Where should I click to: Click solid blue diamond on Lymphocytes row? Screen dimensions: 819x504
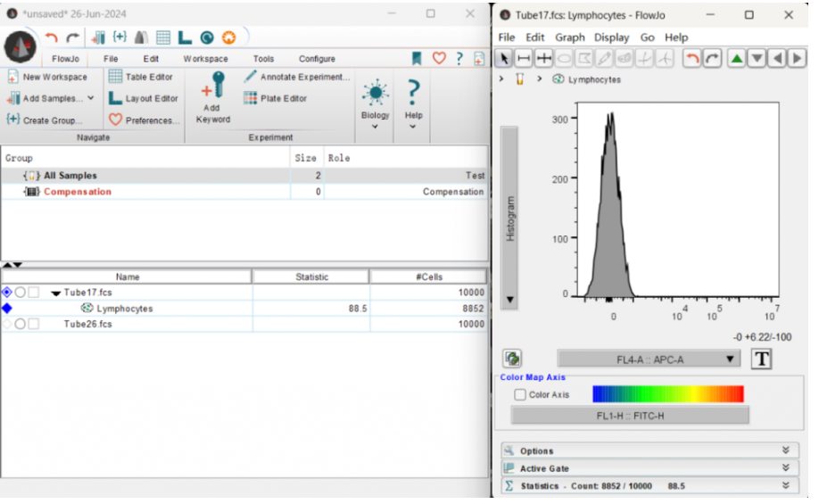(7, 308)
